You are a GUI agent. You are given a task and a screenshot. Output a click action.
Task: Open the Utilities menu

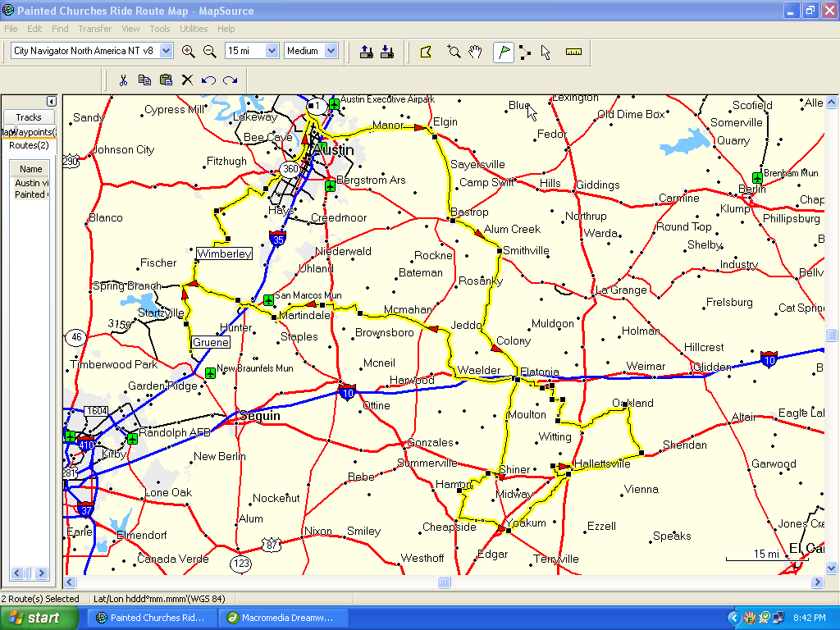tap(194, 29)
